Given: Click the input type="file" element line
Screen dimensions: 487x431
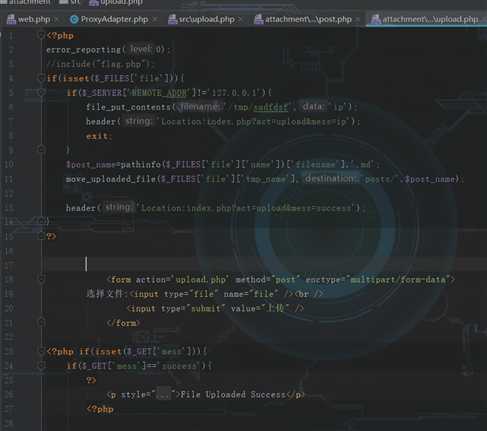Looking at the screenshot, I should (x=205, y=294).
